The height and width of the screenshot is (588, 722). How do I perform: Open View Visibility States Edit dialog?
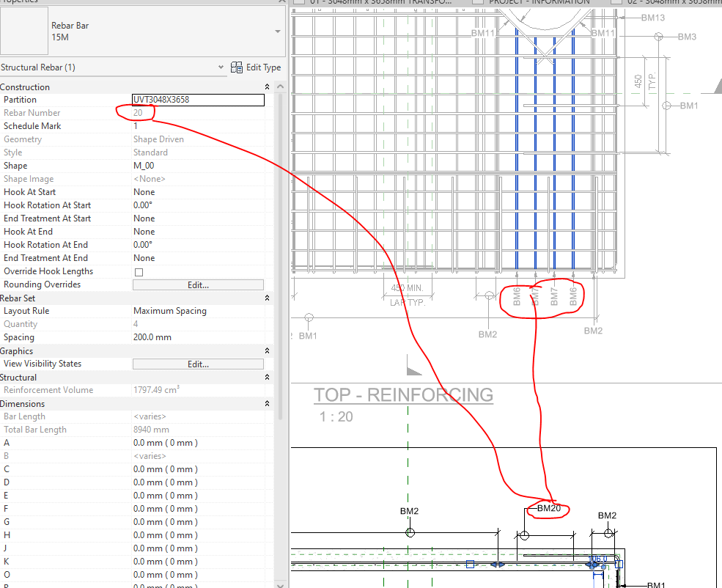198,364
